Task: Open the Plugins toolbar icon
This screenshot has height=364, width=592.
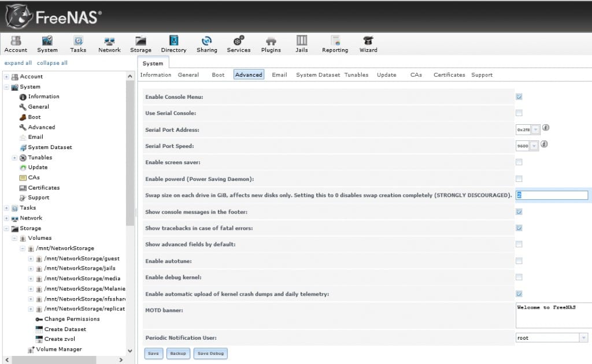Action: point(271,44)
